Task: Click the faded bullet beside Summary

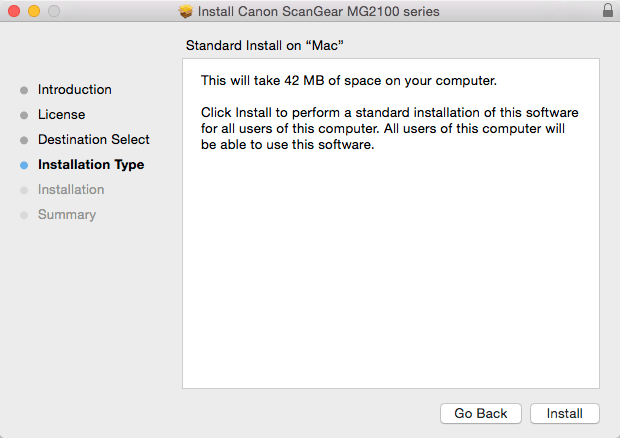Action: (24, 215)
